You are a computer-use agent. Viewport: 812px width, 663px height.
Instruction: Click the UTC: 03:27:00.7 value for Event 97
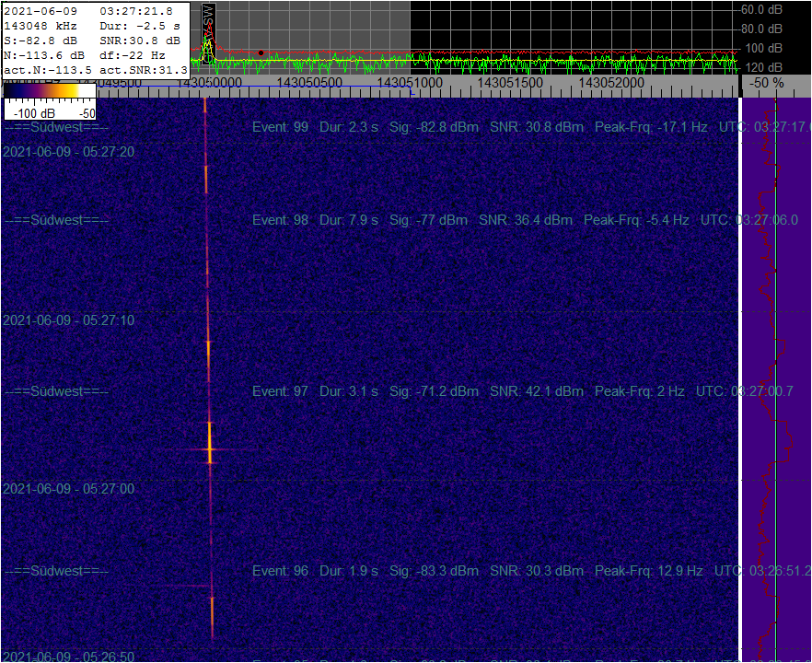744,391
